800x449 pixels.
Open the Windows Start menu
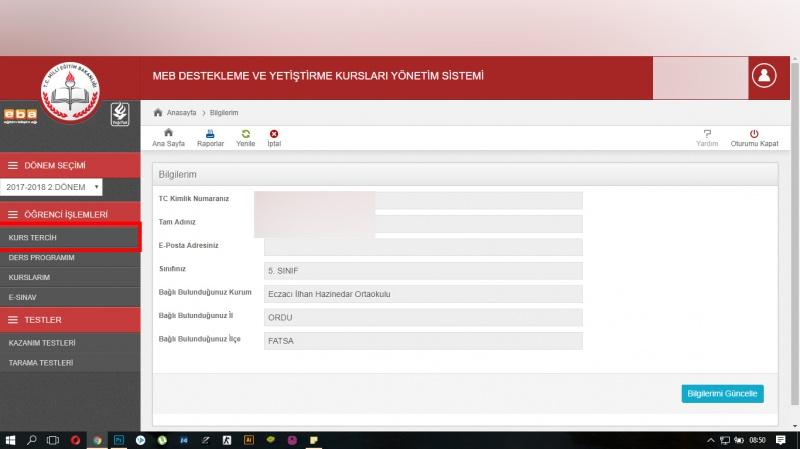11,440
